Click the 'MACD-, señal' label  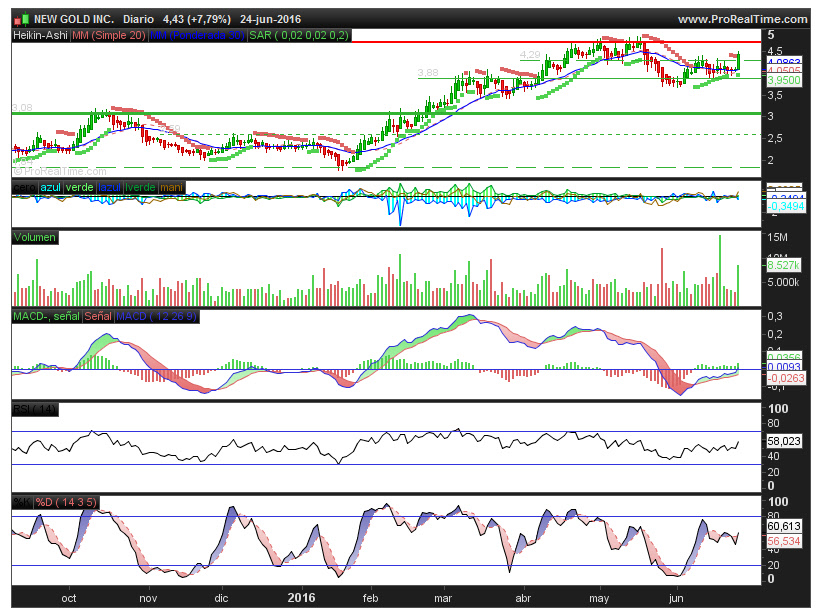(47, 317)
